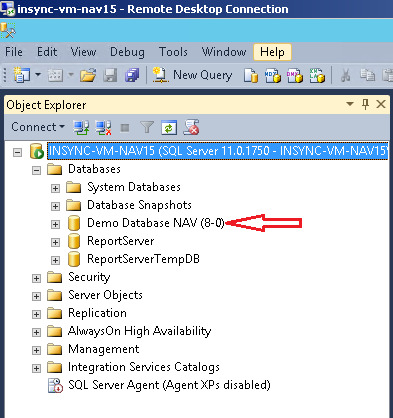Expand Database Snapshots folder
The width and height of the screenshot is (393, 418).
coord(55,207)
